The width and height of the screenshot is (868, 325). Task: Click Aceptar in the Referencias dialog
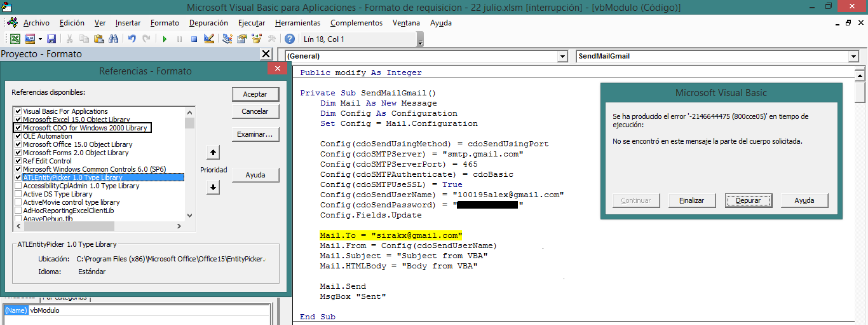click(x=255, y=94)
